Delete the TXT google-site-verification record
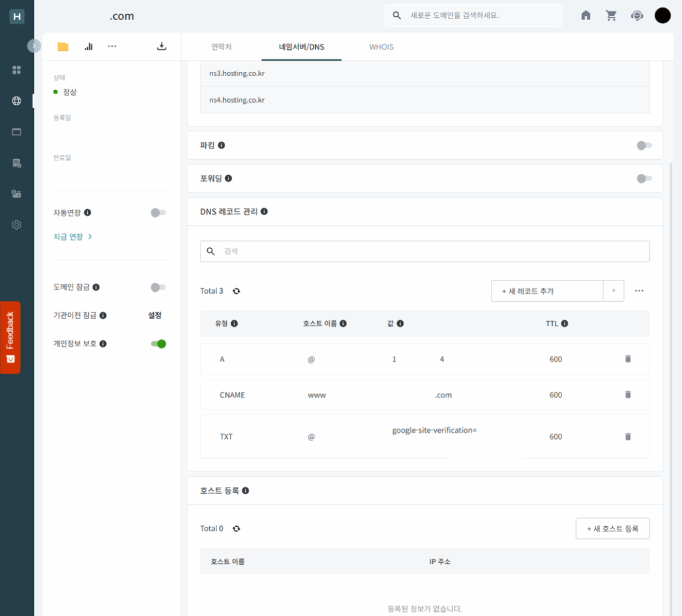 click(627, 436)
